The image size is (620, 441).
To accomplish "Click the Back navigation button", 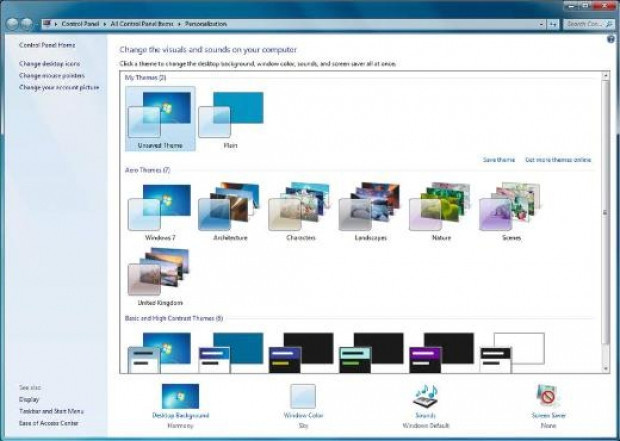I will click(13, 24).
